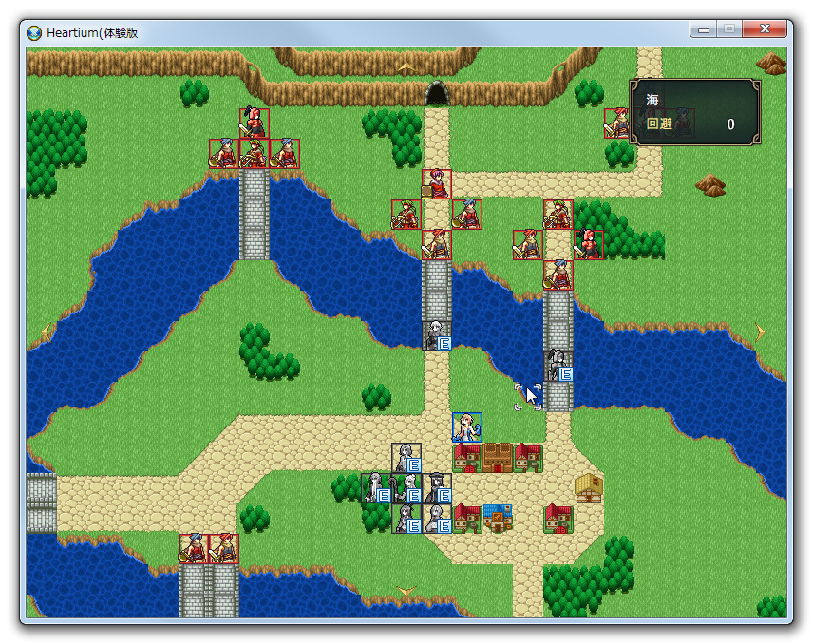Close the Heartium window
This screenshot has height=644, width=813.
pyautogui.click(x=765, y=29)
